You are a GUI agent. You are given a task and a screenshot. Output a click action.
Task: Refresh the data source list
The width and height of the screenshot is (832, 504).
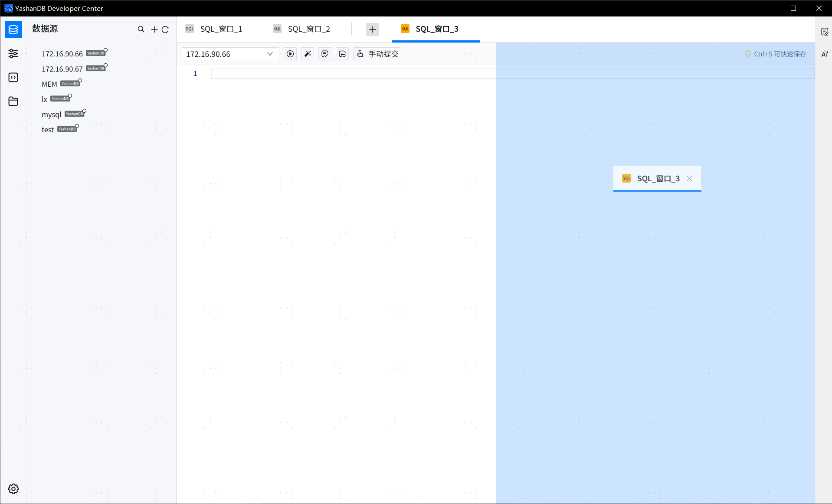click(165, 29)
